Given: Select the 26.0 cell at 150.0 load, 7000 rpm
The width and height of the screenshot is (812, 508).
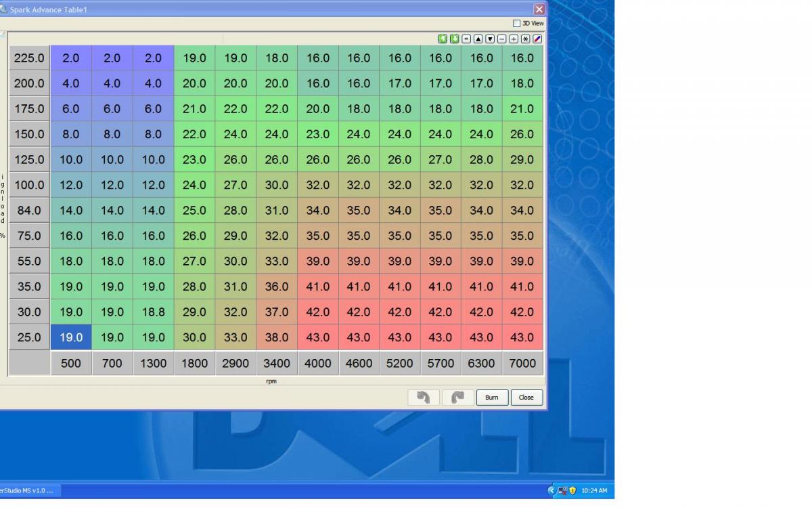Looking at the screenshot, I should [522, 134].
